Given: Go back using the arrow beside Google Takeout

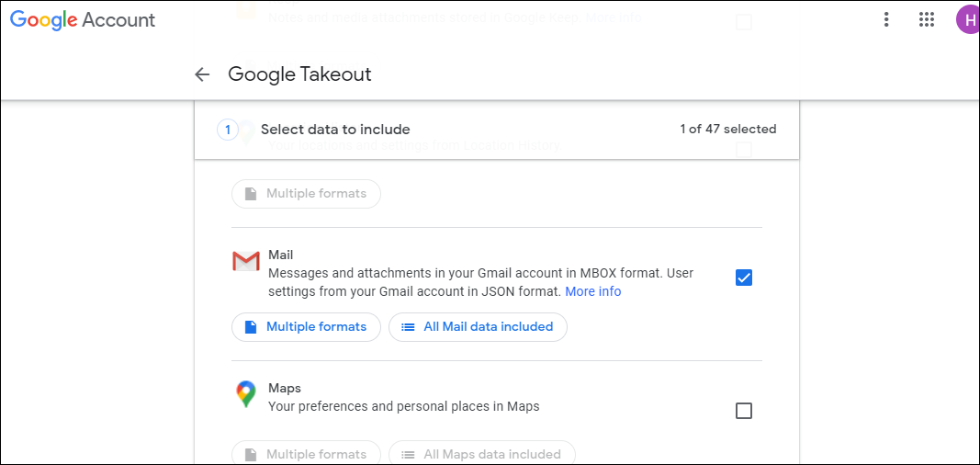Looking at the screenshot, I should coord(202,74).
